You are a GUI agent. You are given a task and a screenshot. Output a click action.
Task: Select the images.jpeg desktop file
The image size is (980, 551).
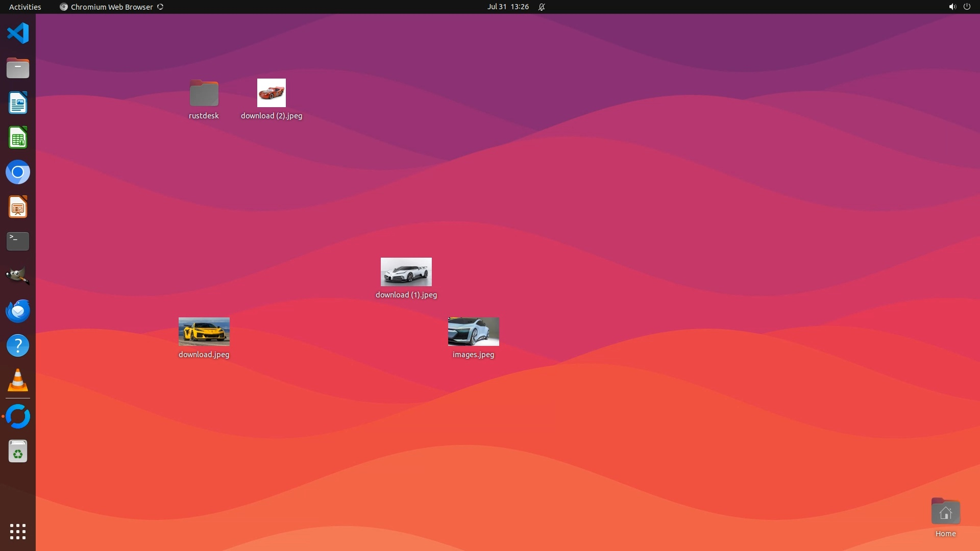(473, 332)
